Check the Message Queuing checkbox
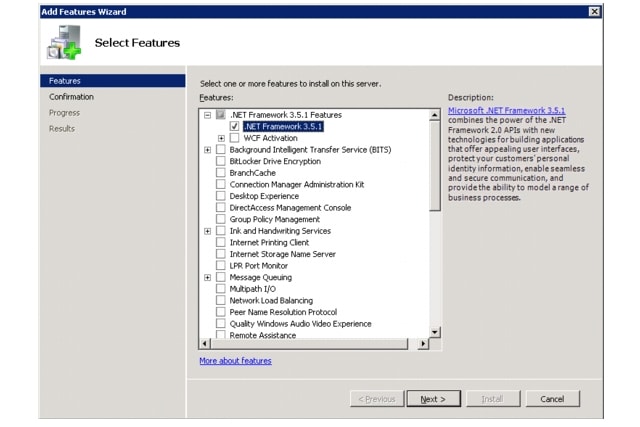This screenshot has height=427, width=640. click(x=220, y=277)
